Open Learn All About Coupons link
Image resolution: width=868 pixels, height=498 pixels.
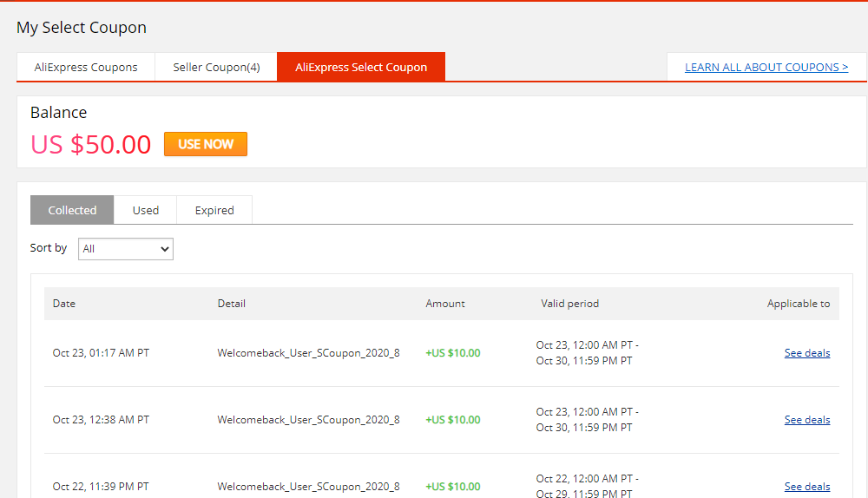tap(766, 67)
